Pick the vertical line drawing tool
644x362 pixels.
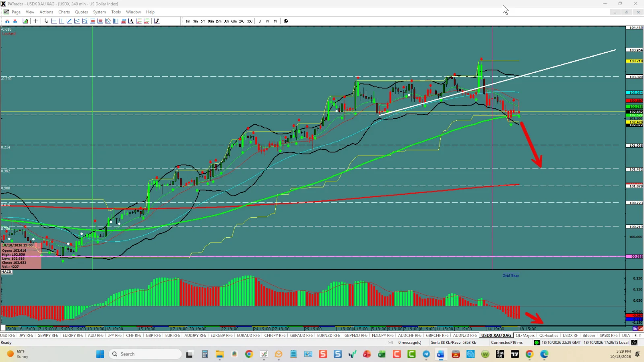point(62,21)
